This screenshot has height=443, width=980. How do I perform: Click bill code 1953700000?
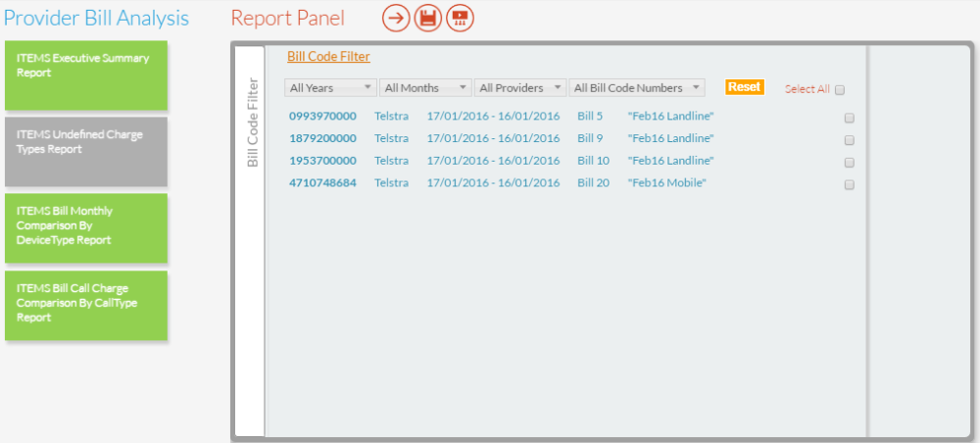pyautogui.click(x=322, y=161)
